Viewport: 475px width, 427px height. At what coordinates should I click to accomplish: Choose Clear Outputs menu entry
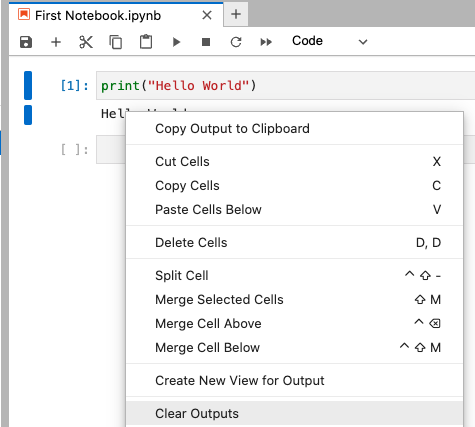pos(295,414)
